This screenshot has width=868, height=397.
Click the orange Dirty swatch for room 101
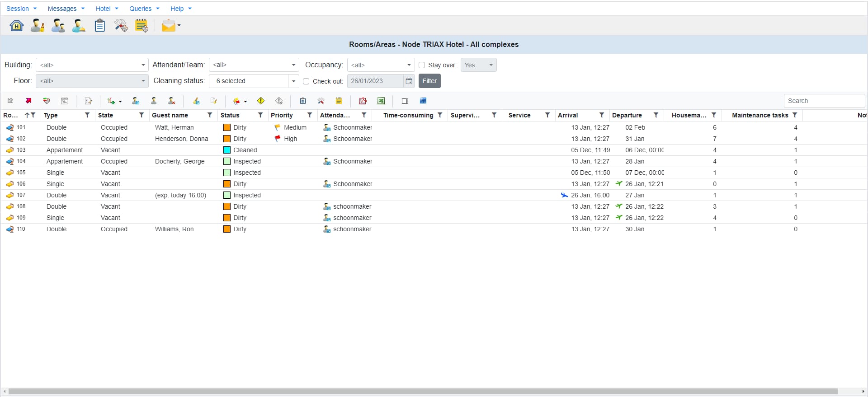tap(227, 127)
